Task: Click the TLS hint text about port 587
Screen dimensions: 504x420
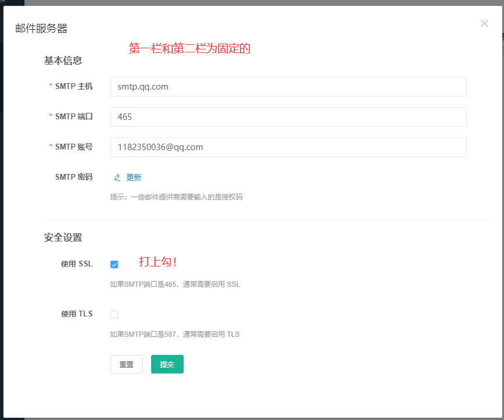Action: coord(174,334)
